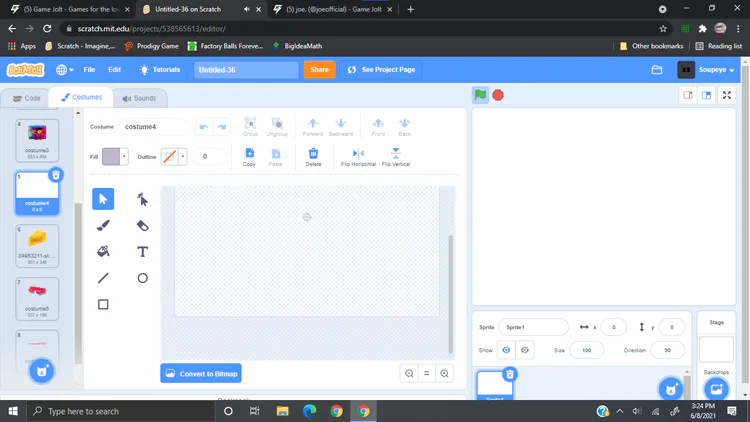
Task: Move selection Forward one layer
Action: coord(313,127)
